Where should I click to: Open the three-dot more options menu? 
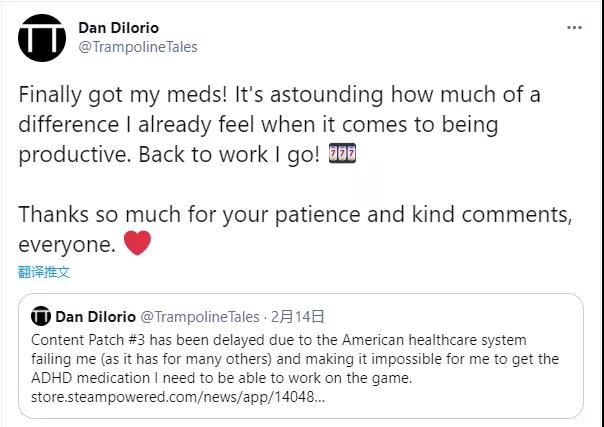pos(574,28)
